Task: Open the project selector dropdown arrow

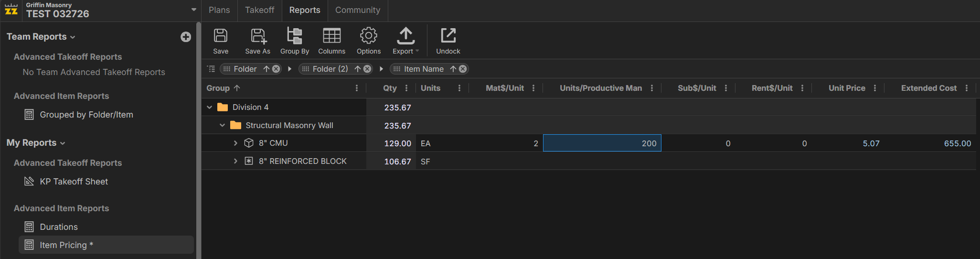Action: (194, 10)
